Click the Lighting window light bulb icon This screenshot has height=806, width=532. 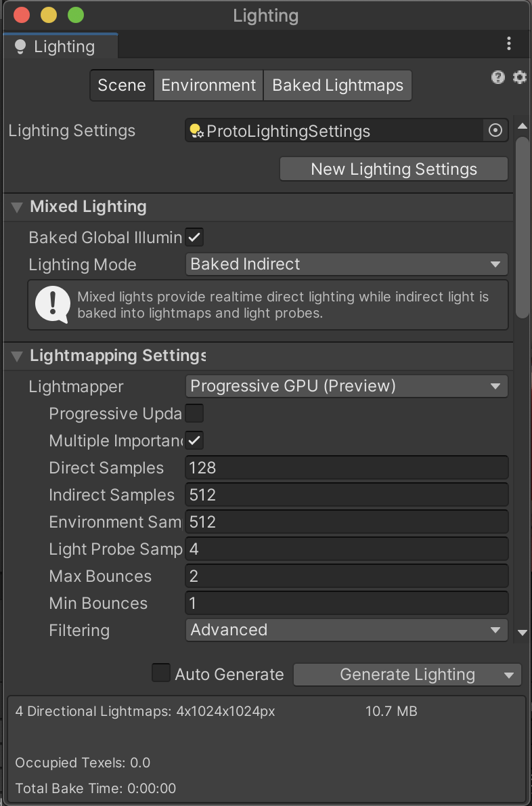pyautogui.click(x=20, y=46)
